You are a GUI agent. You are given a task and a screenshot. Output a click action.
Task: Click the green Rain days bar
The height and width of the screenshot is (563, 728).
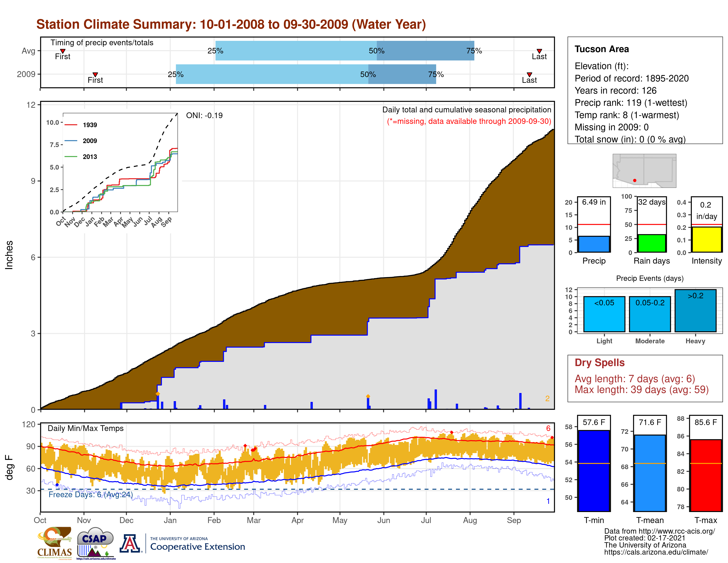[652, 243]
